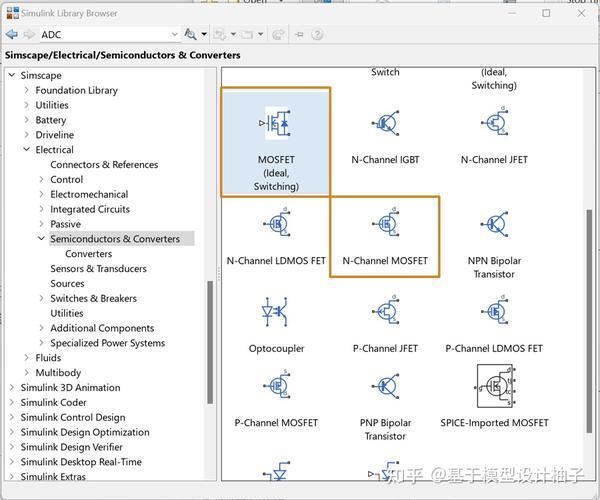Select the MOSFET (Ideal, Switching) block

[276, 142]
